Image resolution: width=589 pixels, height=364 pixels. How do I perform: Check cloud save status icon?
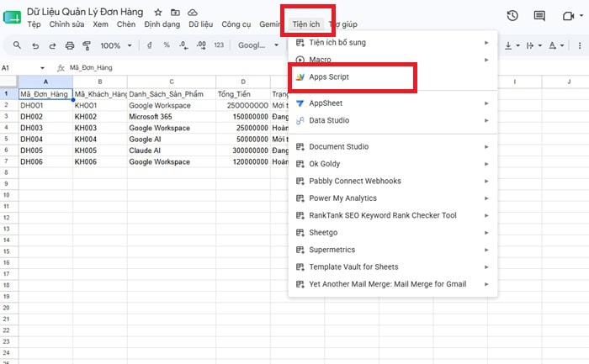tap(193, 13)
